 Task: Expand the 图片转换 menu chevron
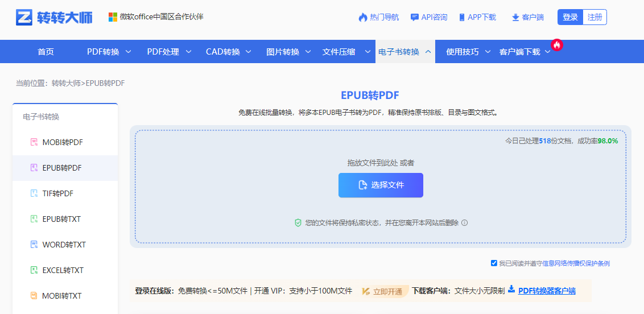tap(308, 52)
